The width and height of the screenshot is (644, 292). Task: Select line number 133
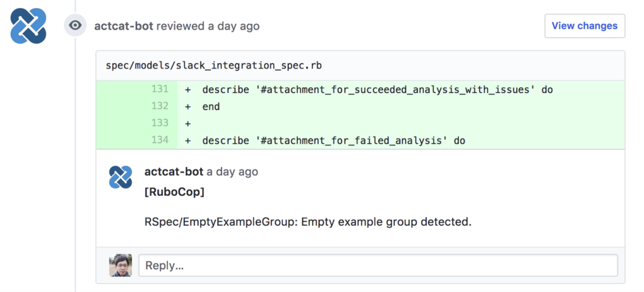point(160,123)
